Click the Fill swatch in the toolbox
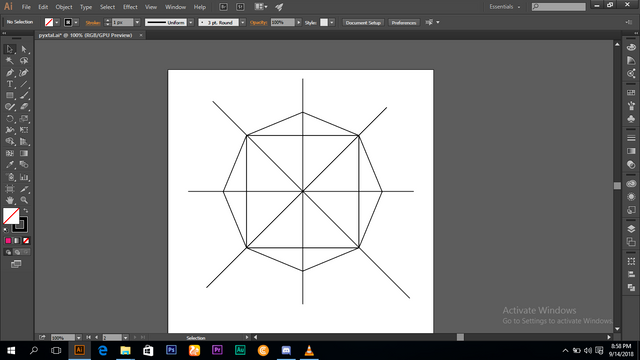 [11, 216]
